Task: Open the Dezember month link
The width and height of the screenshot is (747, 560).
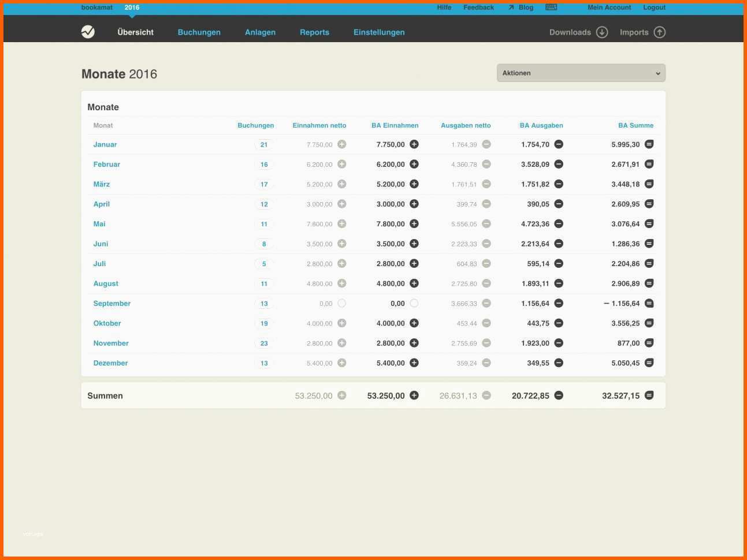Action: [x=110, y=363]
